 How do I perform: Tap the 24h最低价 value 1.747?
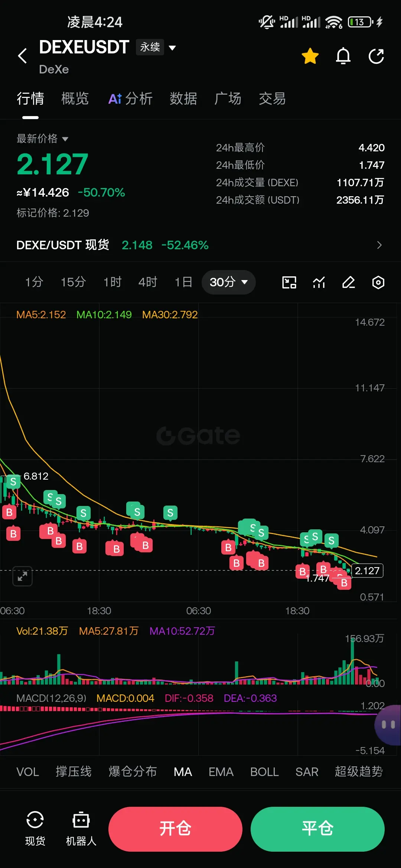point(372,165)
